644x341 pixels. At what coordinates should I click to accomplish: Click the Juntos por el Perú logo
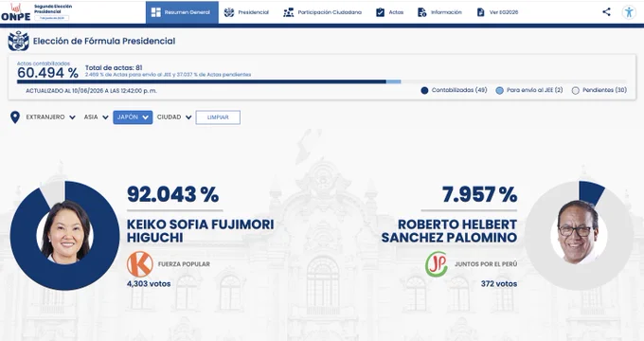437,264
